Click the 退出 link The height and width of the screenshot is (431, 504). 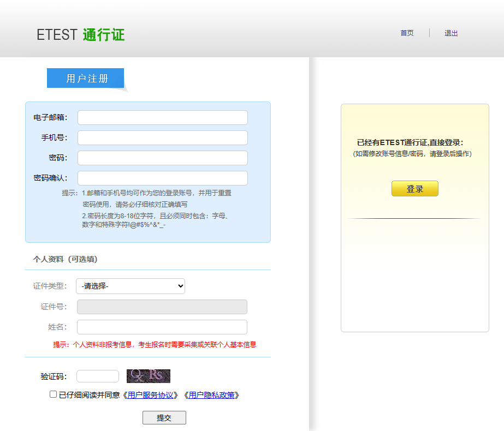[451, 33]
